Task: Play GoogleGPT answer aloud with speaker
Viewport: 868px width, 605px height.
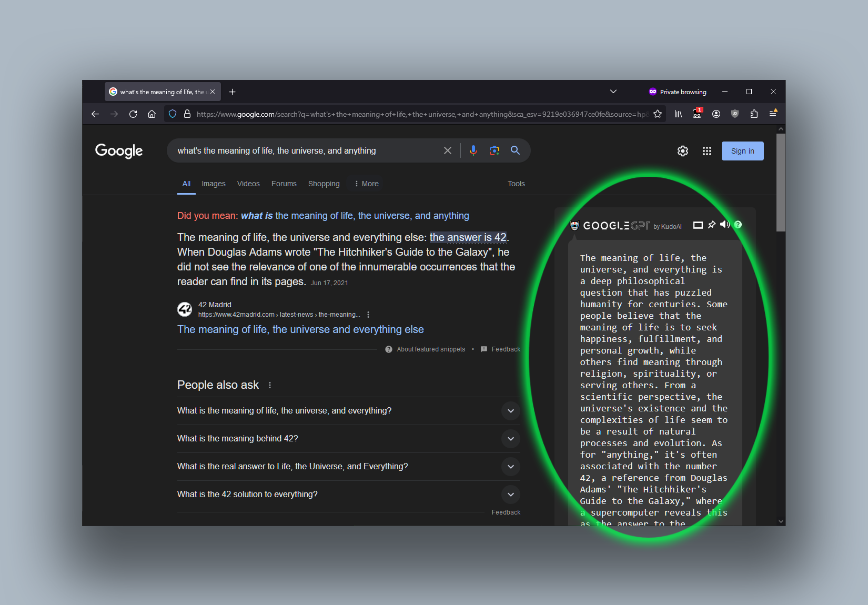Action: pos(725,225)
